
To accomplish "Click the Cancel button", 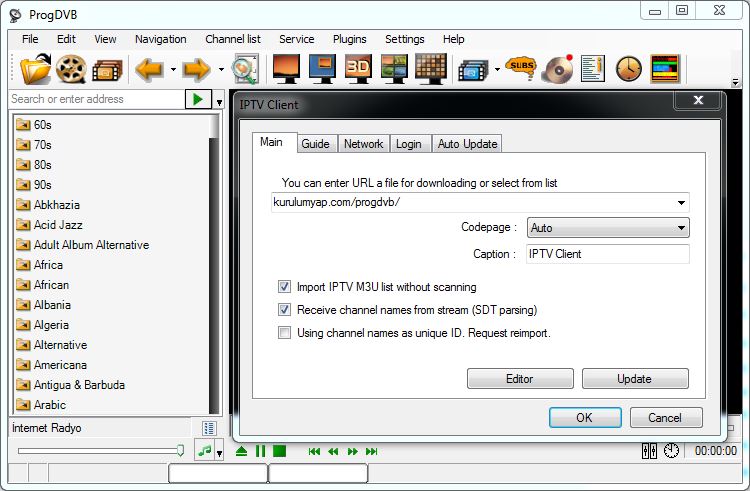I will (x=666, y=417).
